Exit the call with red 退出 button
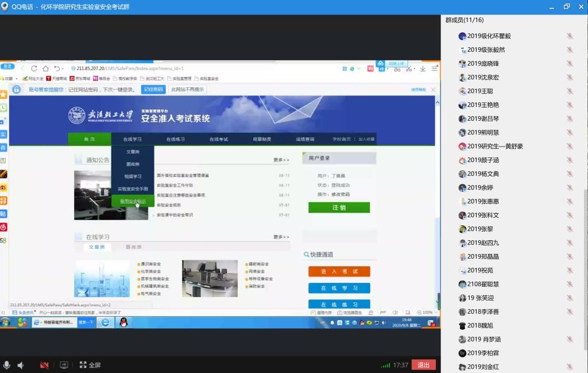The height and width of the screenshot is (373, 588). point(423,365)
